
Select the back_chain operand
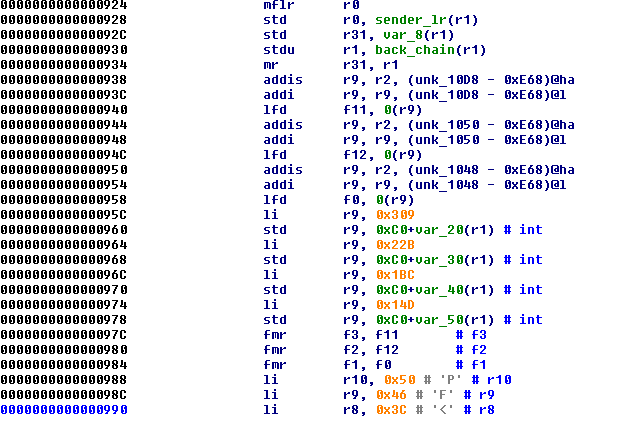[415, 50]
